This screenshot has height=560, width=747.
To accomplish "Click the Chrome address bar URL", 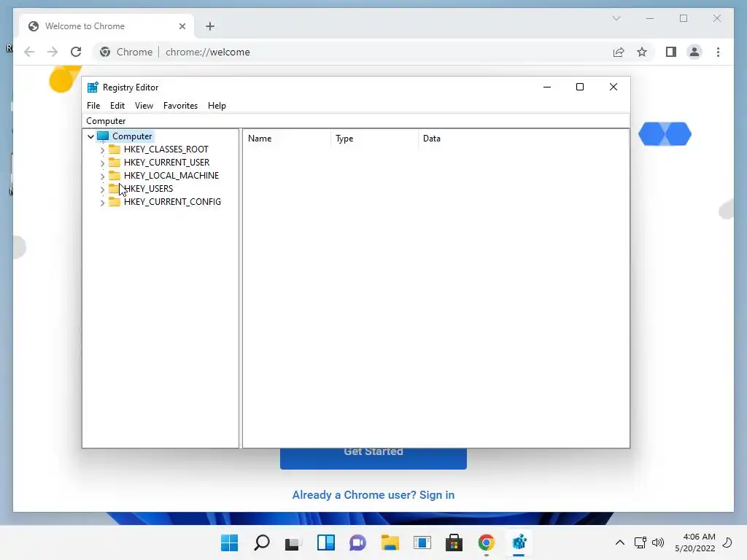I will point(208,52).
